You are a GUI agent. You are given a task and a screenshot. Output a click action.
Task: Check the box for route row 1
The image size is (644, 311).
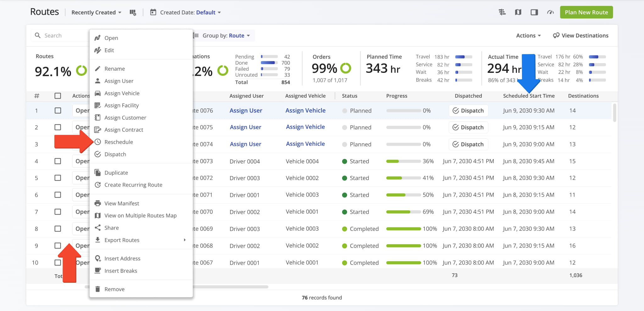58,111
